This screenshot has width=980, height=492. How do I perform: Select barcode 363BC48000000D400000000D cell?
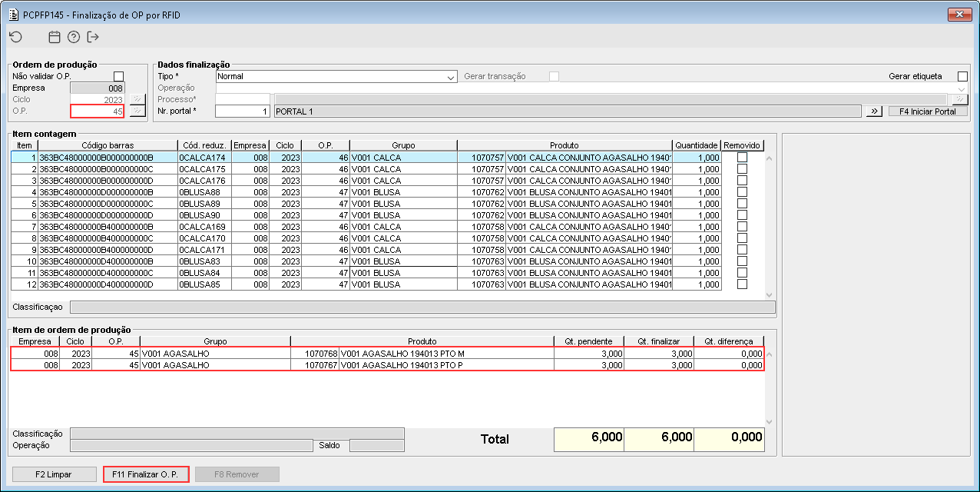click(108, 284)
